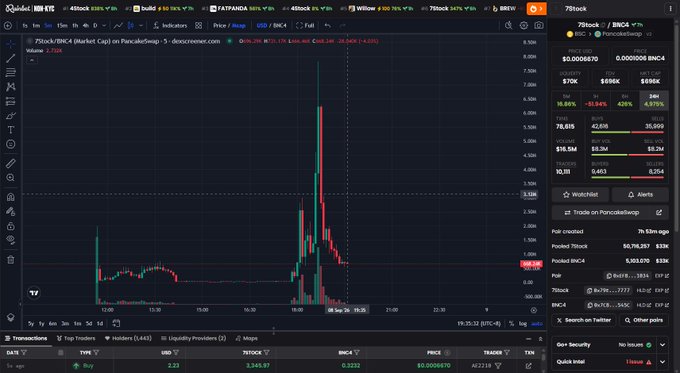Collapse the Volume indicator legend arrow
The height and width of the screenshot is (373, 680).
[x=32, y=60]
